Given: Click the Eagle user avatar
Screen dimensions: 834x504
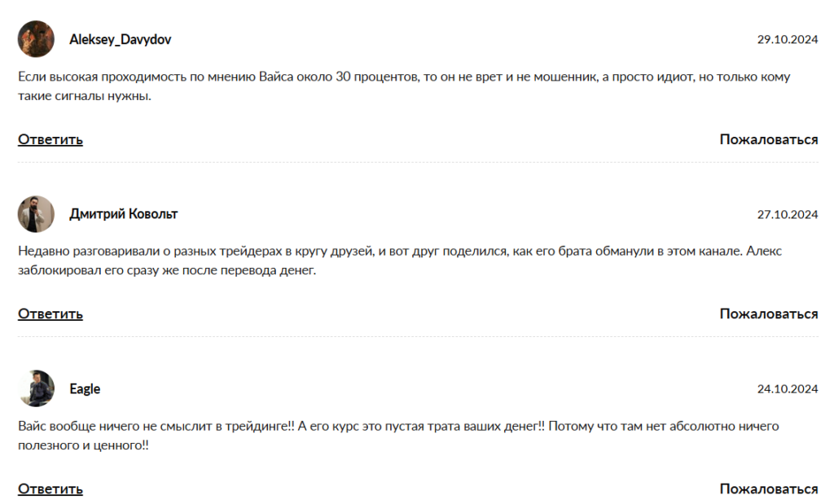Looking at the screenshot, I should (36, 389).
